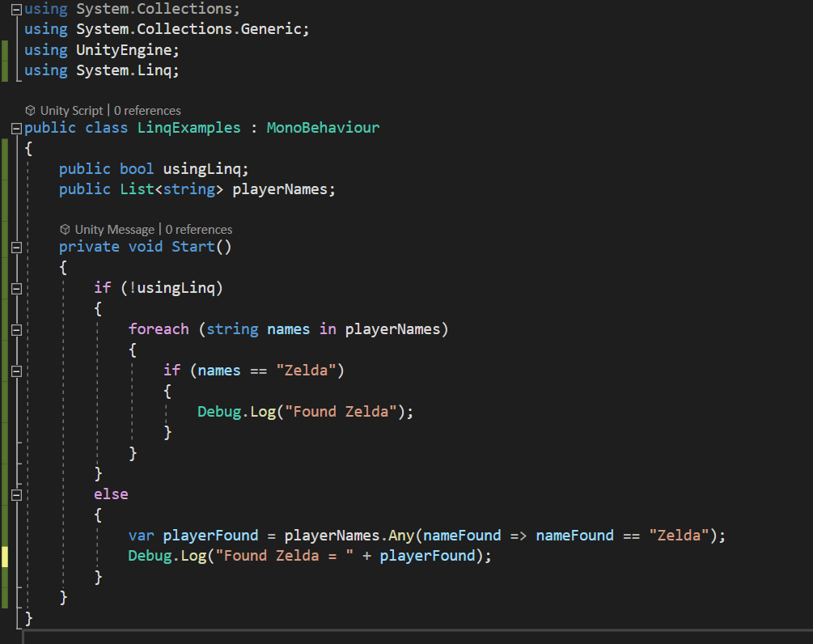This screenshot has height=644, width=813.
Task: Collapse the foreach loop block
Action: (x=15, y=328)
